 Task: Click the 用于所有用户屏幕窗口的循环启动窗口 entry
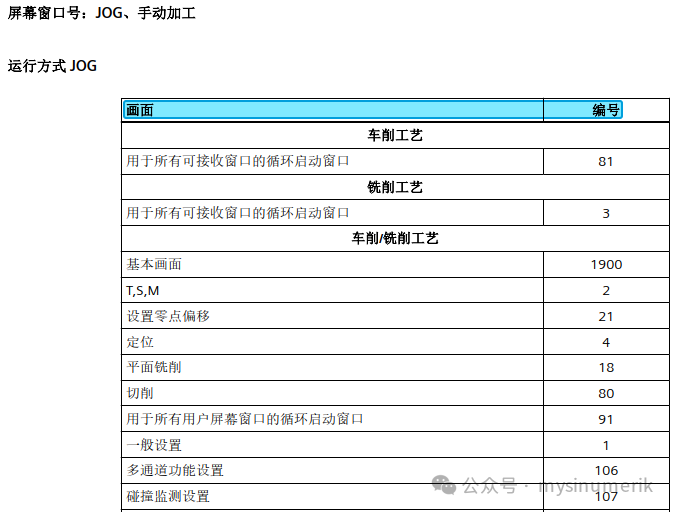244,419
